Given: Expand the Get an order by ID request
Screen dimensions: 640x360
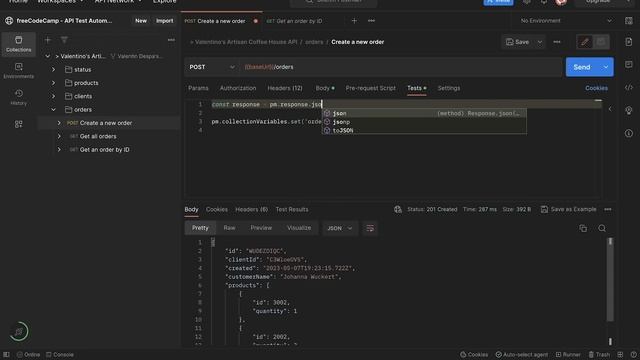Looking at the screenshot, I should [x=59, y=150].
